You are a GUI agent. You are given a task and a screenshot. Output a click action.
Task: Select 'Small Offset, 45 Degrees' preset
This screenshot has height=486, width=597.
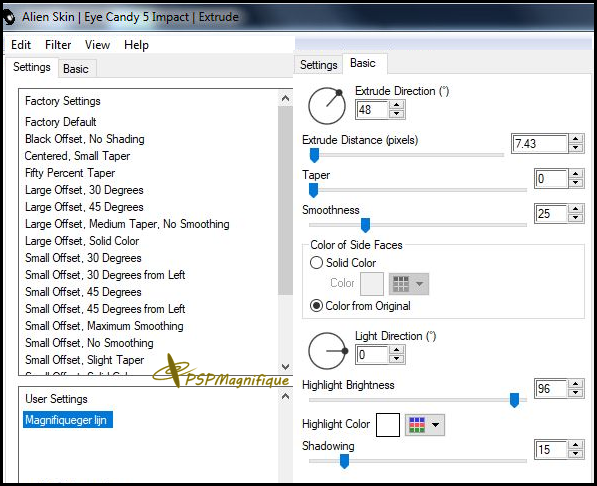(83, 292)
